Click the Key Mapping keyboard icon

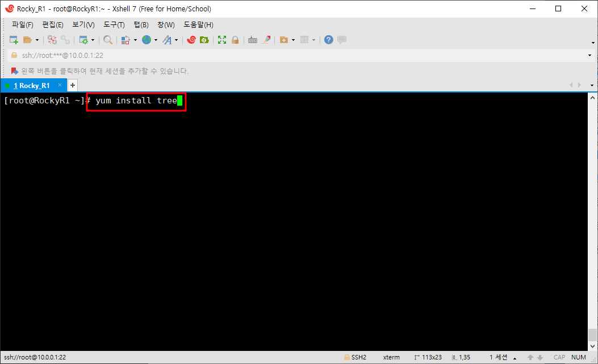tap(253, 40)
